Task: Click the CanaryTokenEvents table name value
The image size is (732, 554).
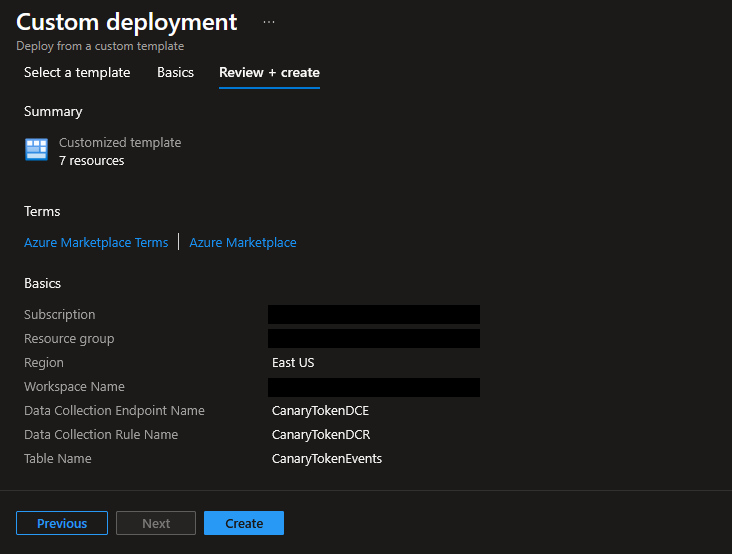Action: [x=327, y=459]
